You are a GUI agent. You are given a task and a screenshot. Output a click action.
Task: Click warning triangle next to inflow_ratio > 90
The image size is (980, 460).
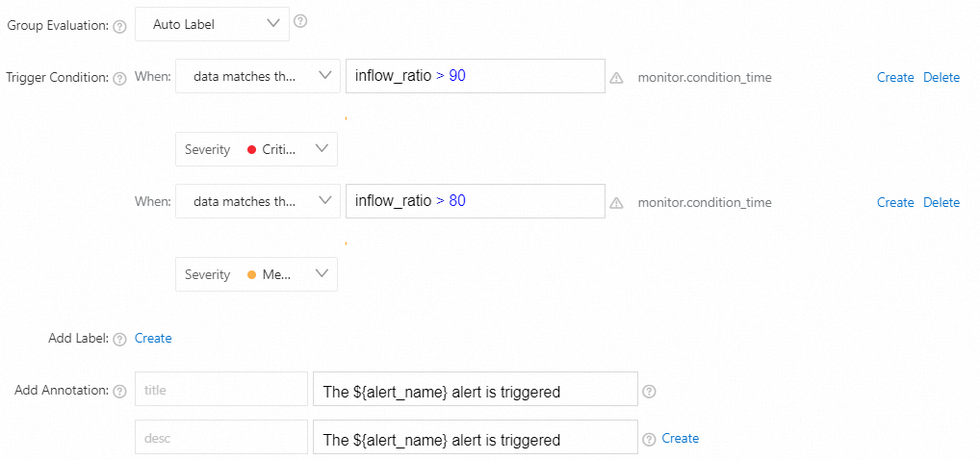[x=616, y=78]
